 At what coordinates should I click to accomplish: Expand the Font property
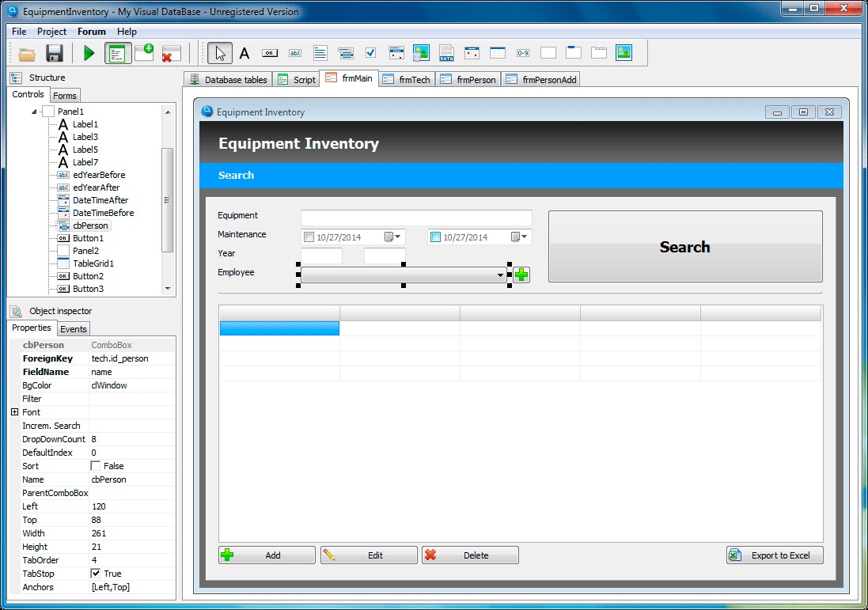(x=14, y=412)
